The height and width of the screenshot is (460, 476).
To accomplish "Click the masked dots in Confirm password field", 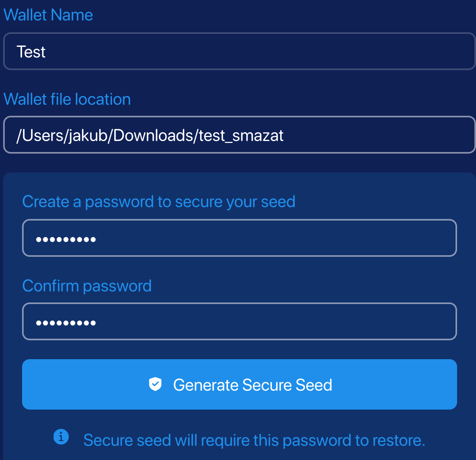I will point(66,323).
